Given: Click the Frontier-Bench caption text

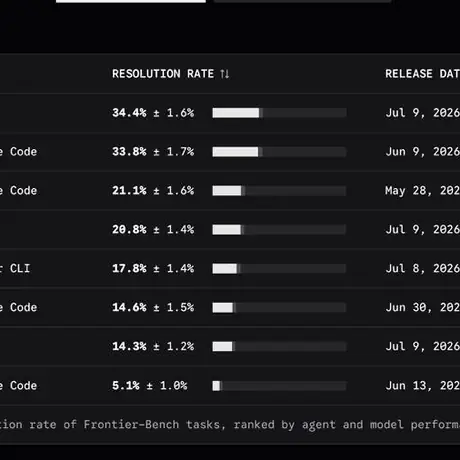Looking at the screenshot, I should 230,425.
